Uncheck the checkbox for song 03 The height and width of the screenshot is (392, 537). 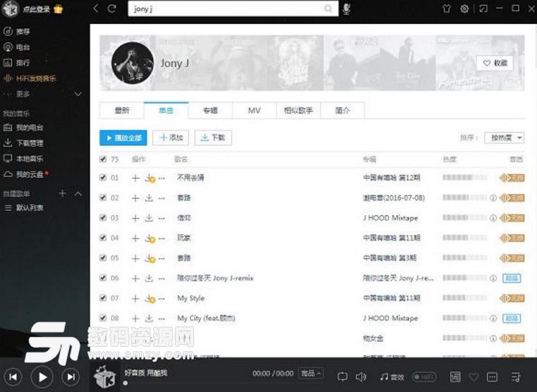click(x=103, y=218)
